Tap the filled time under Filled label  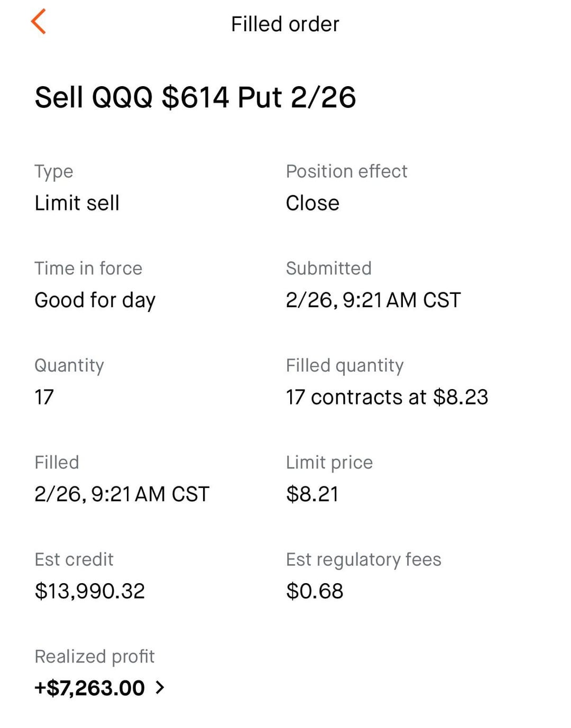tap(122, 494)
